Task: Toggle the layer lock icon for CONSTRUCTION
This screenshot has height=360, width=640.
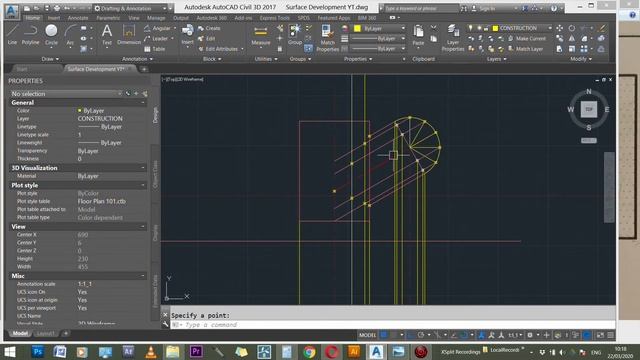Action: coord(486,28)
